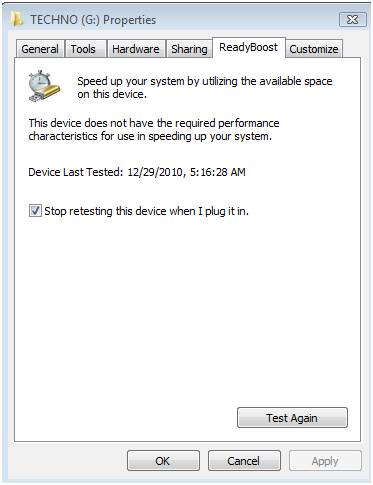Open the Customize tab

pos(314,49)
